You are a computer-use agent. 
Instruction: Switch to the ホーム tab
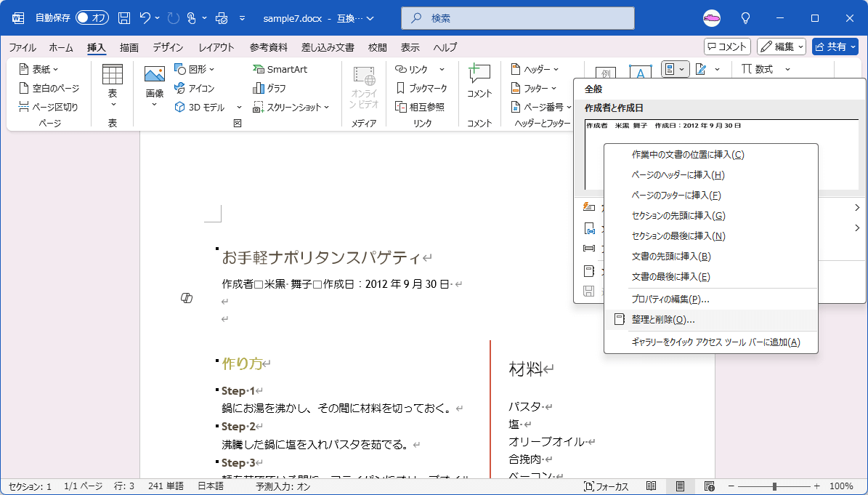[x=61, y=48]
